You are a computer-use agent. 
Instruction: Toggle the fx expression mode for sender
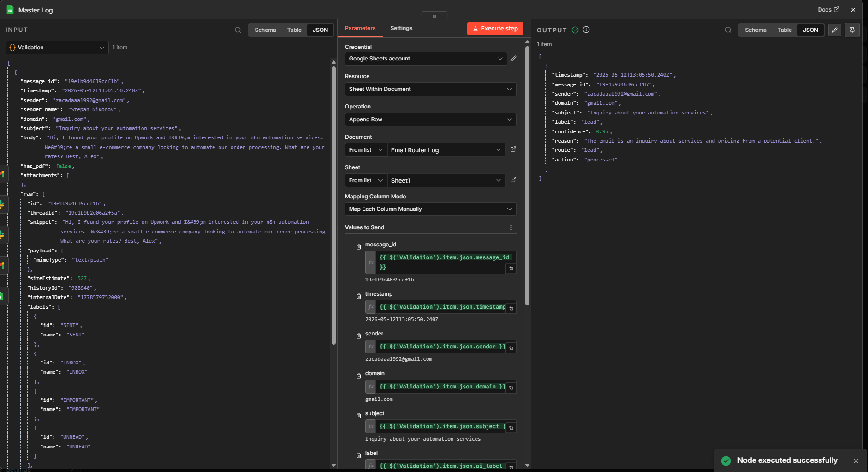click(x=371, y=347)
